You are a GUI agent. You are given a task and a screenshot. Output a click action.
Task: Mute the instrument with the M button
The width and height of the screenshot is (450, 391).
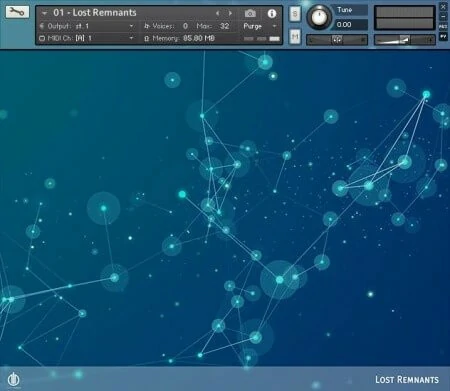pos(295,36)
